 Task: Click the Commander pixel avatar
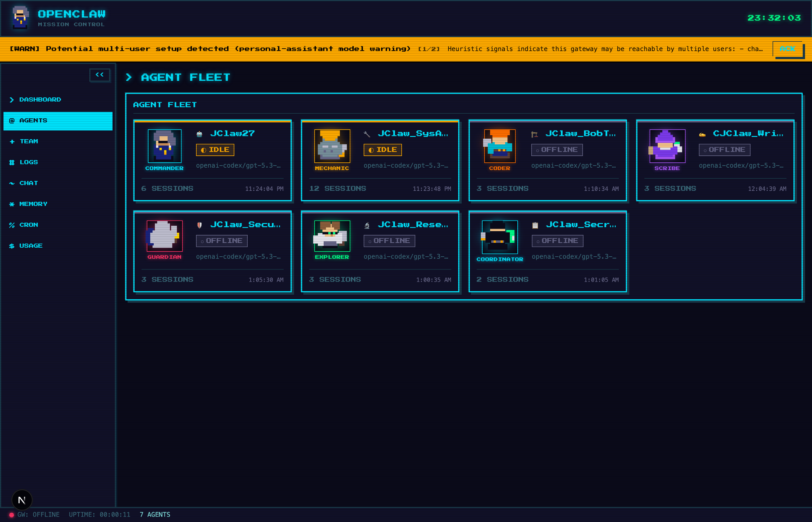(x=164, y=146)
